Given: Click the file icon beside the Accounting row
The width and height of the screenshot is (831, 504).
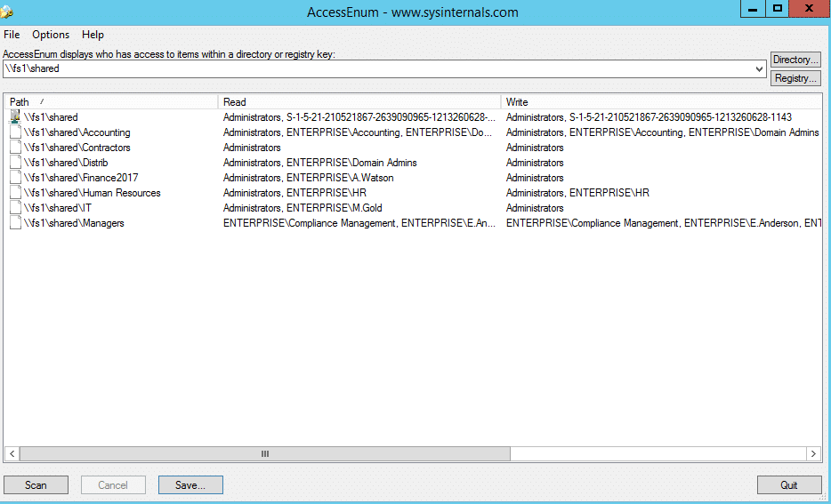Looking at the screenshot, I should 15,132.
